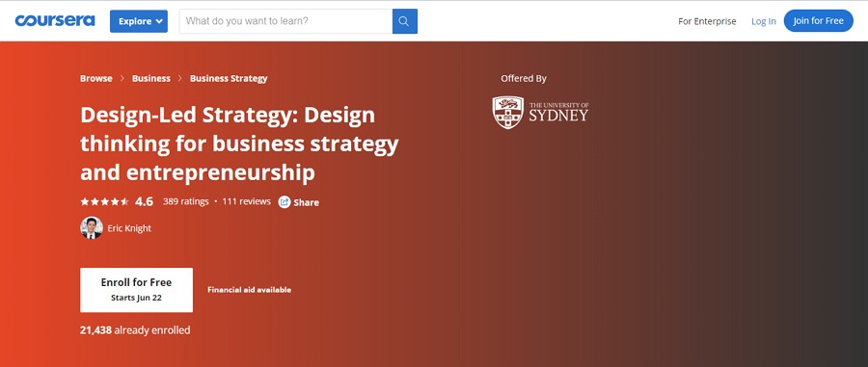868x367 pixels.
Task: Select the Business Strategy breadcrumb
Action: click(229, 78)
